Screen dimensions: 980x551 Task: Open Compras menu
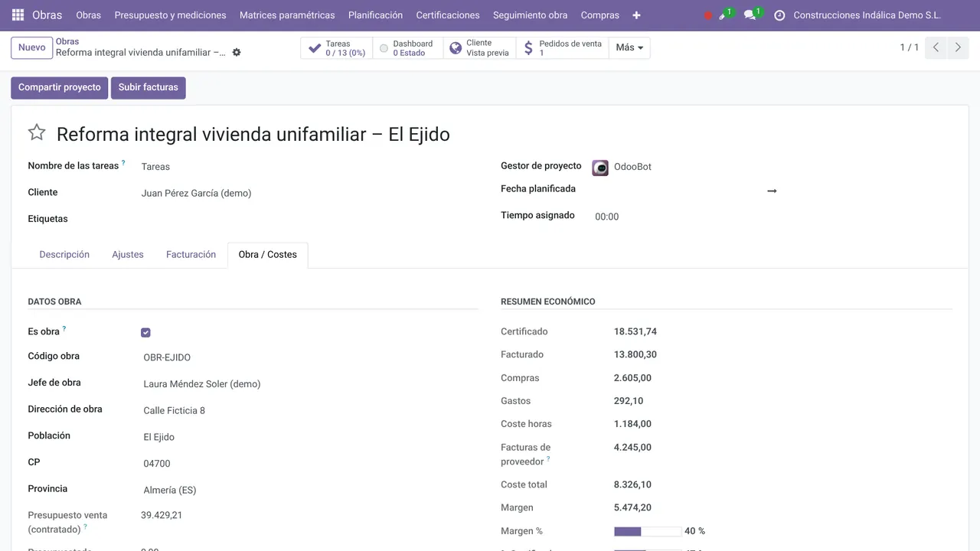pyautogui.click(x=600, y=15)
